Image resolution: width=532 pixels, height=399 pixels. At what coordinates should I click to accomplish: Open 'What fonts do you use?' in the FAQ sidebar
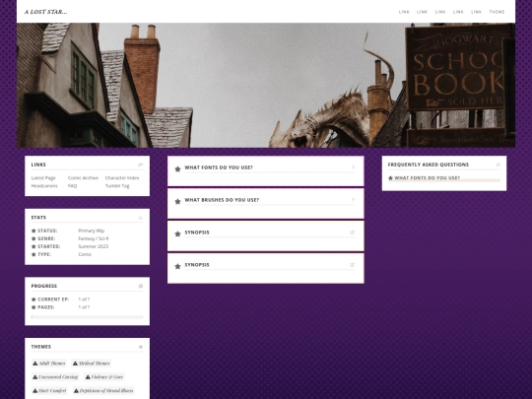pyautogui.click(x=428, y=177)
